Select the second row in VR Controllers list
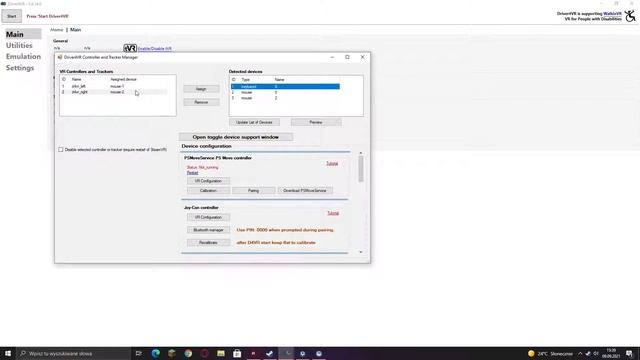The image size is (640, 360). 113,92
